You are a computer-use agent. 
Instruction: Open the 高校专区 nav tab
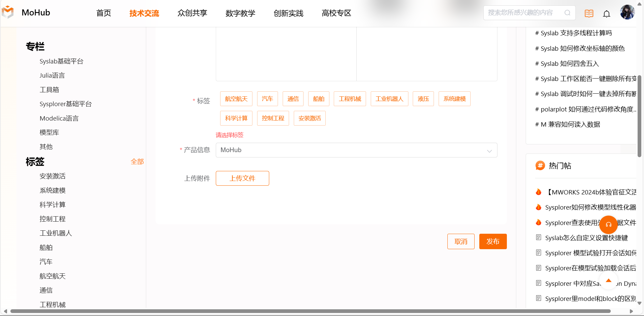point(336,13)
